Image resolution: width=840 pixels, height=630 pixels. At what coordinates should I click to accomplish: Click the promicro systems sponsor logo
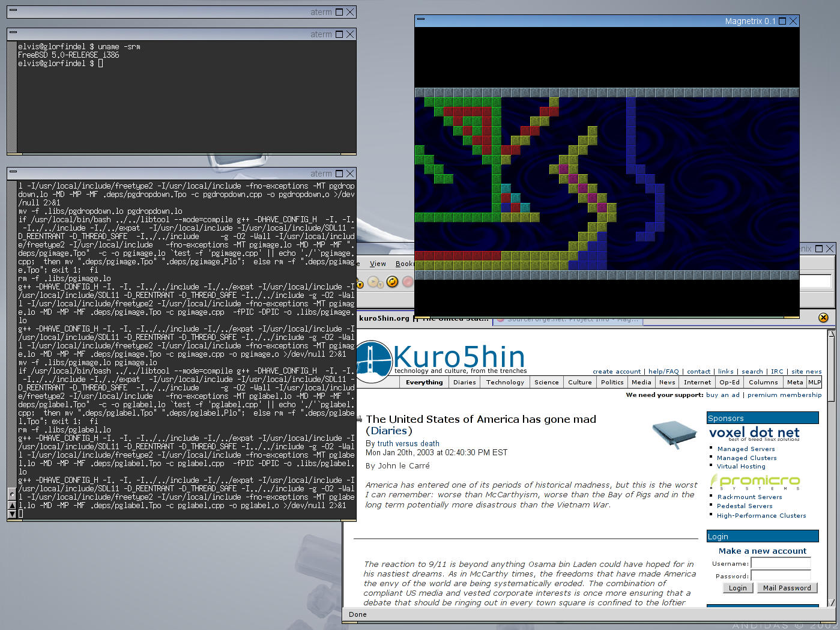coord(755,482)
